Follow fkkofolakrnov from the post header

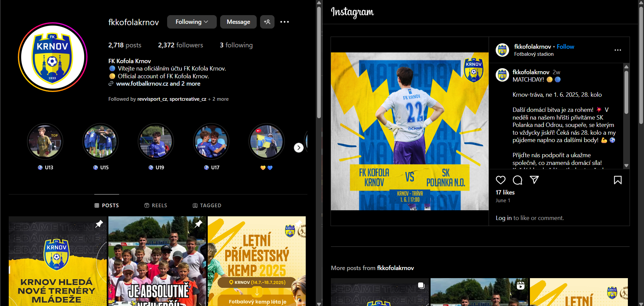[x=565, y=47]
